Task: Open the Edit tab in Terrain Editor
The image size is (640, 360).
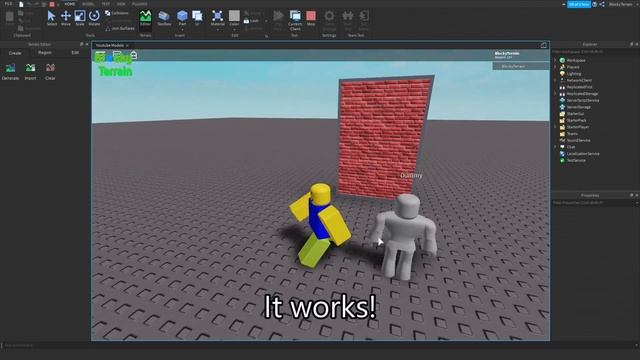Action: coord(75,53)
